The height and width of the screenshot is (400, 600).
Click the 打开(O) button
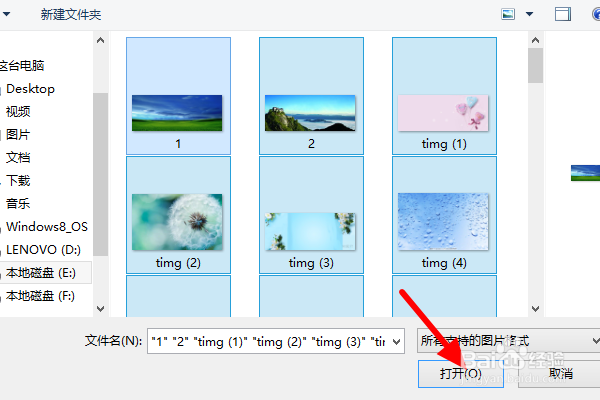461,373
